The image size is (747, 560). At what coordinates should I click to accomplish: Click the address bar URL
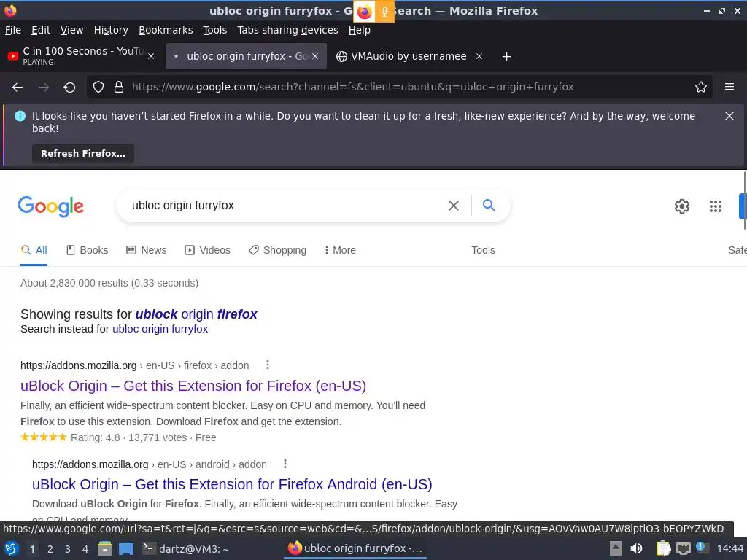352,87
